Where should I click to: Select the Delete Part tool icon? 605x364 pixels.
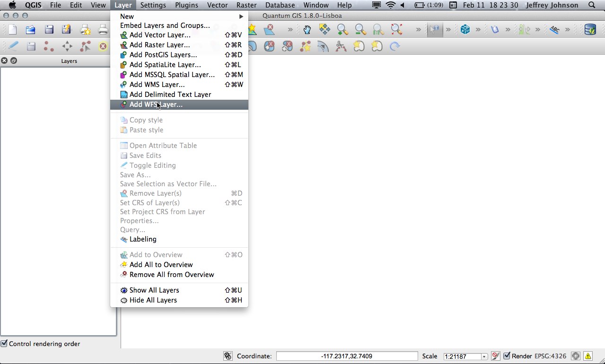[x=288, y=46]
